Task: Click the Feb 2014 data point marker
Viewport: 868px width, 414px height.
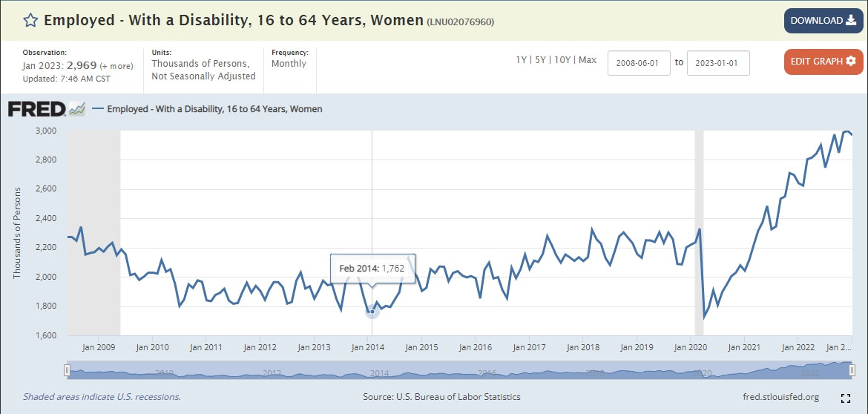Action: point(372,312)
